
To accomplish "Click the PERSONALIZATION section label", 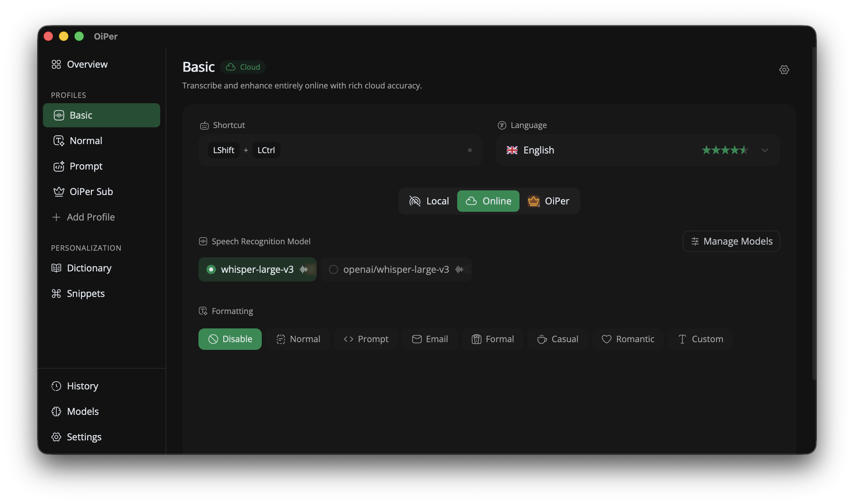I will [86, 248].
